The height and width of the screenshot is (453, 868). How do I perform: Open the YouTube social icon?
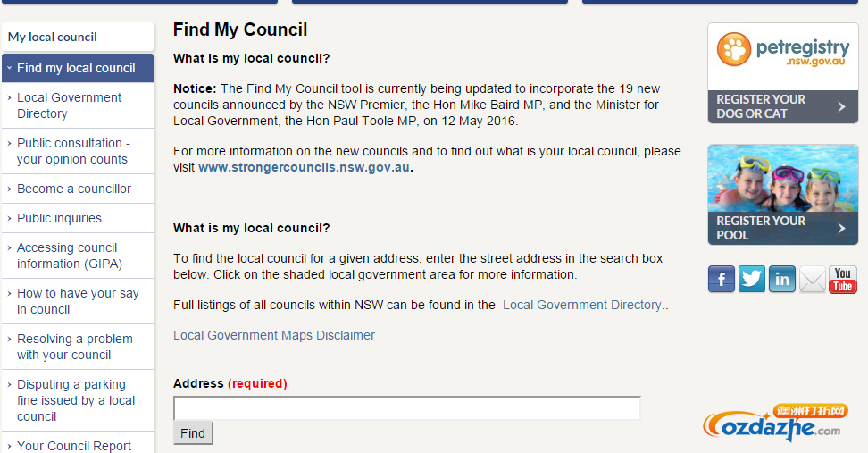(x=843, y=279)
